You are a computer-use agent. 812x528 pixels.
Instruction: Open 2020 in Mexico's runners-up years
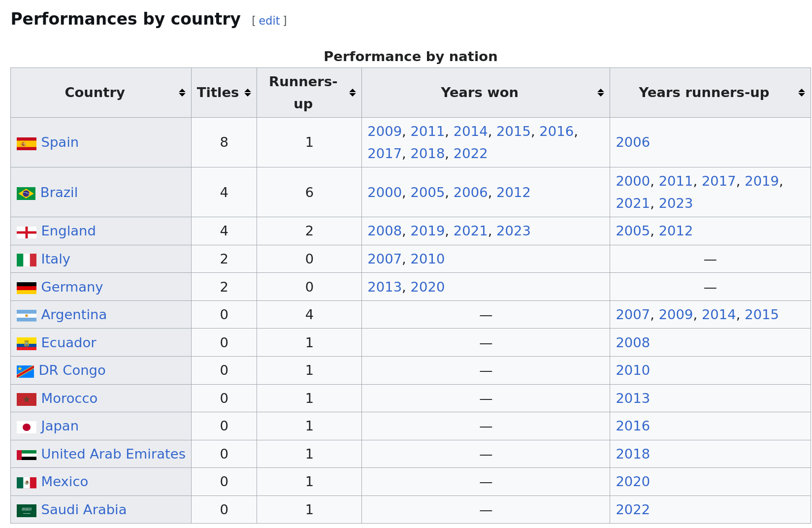click(x=633, y=482)
